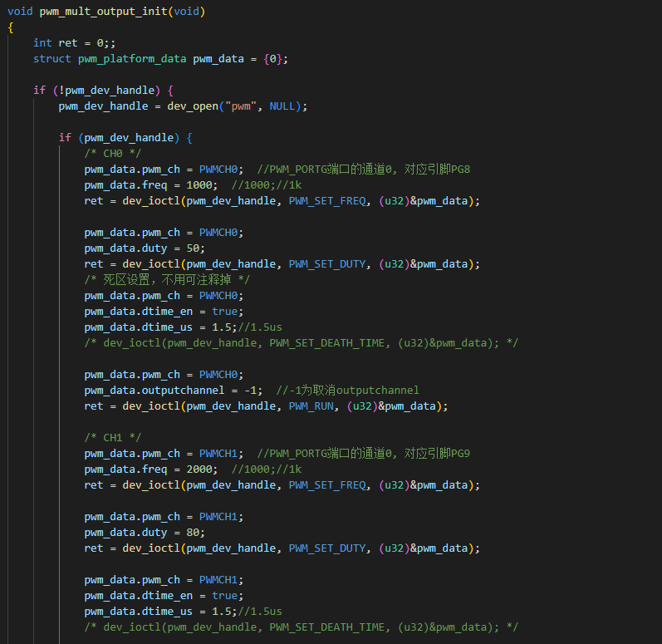
Task: Click the duty value 50
Action: coord(193,248)
